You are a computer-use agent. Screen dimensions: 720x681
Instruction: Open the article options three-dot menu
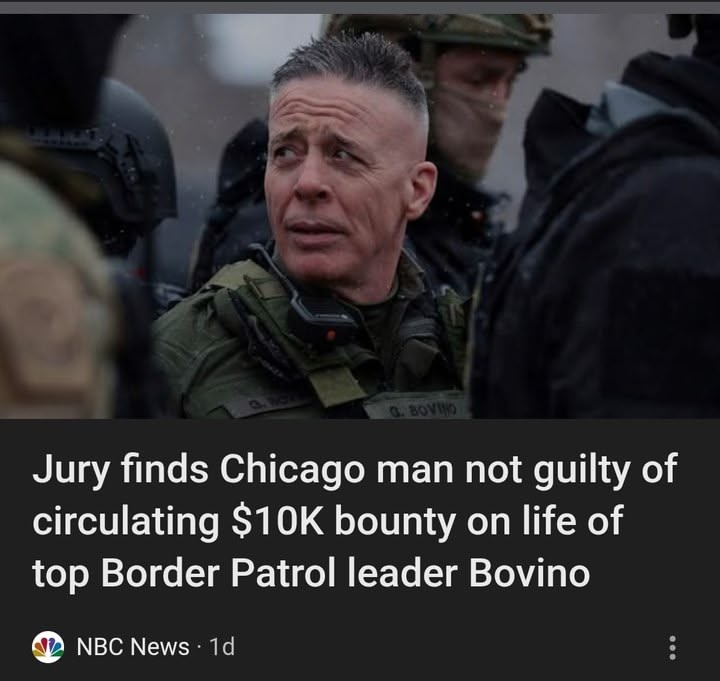tap(672, 647)
